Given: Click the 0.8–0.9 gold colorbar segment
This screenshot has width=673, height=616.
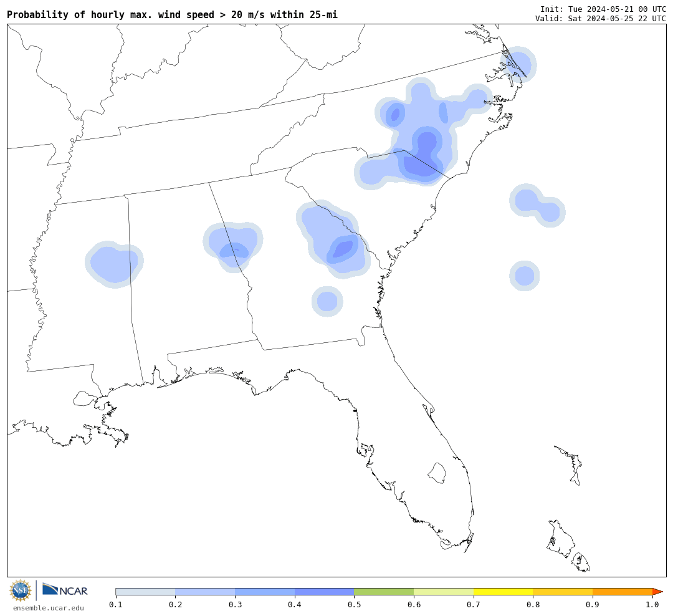Looking at the screenshot, I should pyautogui.click(x=563, y=592).
